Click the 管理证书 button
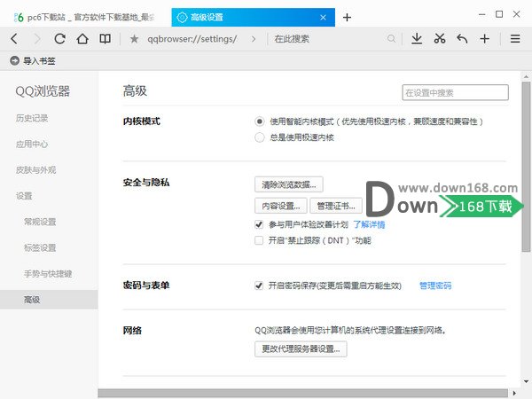 point(336,206)
